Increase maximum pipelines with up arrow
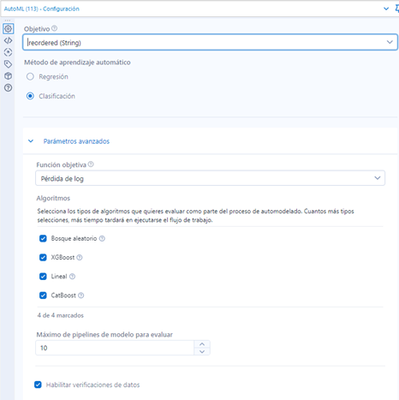The image size is (399, 400). coord(202,344)
